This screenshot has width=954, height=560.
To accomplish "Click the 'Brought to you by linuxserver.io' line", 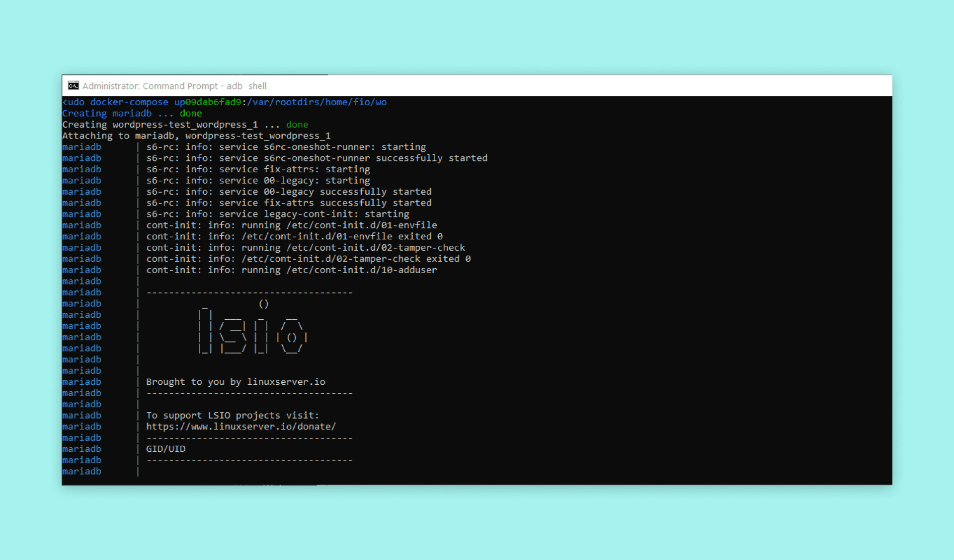I will (236, 382).
